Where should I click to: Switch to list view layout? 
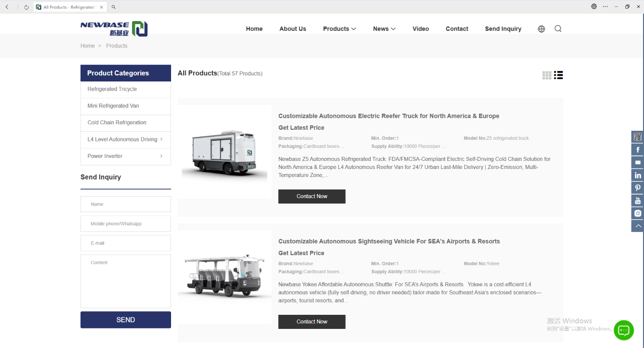tap(558, 75)
